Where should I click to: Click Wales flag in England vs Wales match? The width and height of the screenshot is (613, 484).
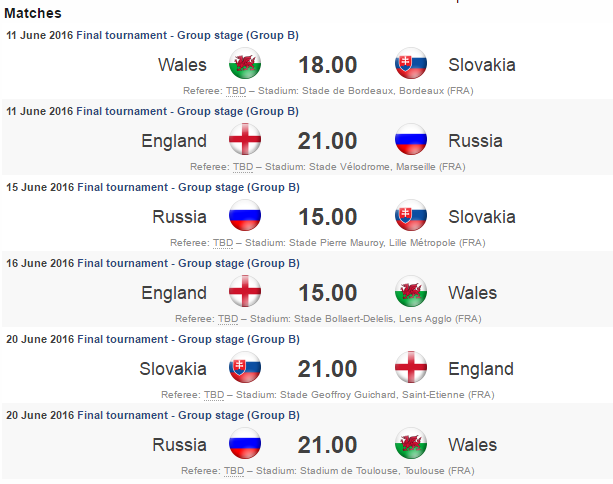(411, 293)
